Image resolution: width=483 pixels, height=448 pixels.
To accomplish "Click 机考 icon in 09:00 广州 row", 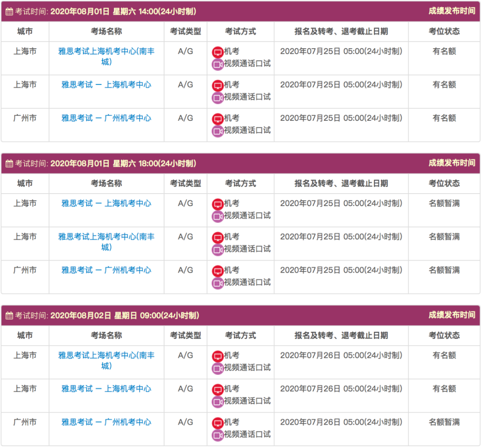I will 218,423.
